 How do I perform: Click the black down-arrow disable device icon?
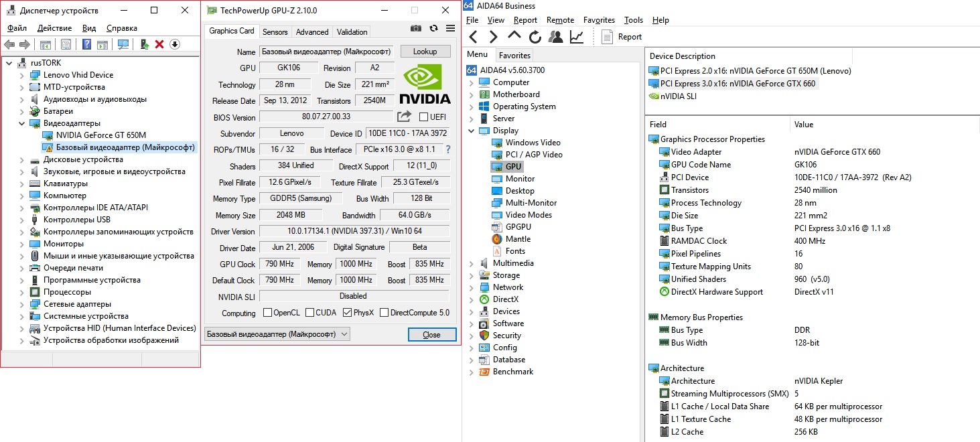[174, 44]
